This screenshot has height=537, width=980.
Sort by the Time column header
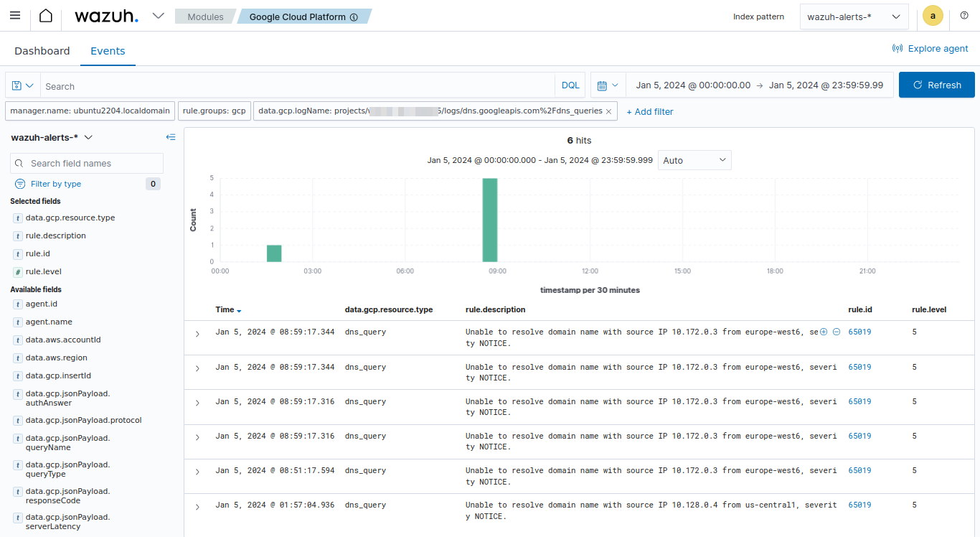point(228,309)
